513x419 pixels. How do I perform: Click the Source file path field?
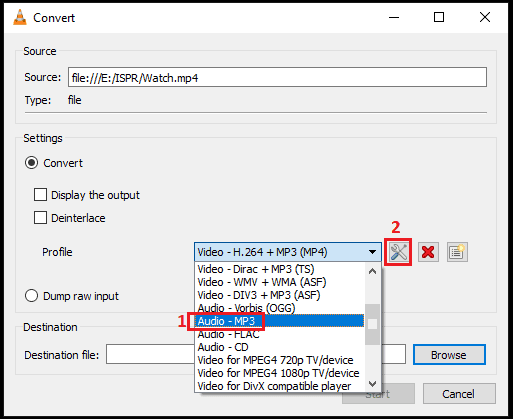277,77
